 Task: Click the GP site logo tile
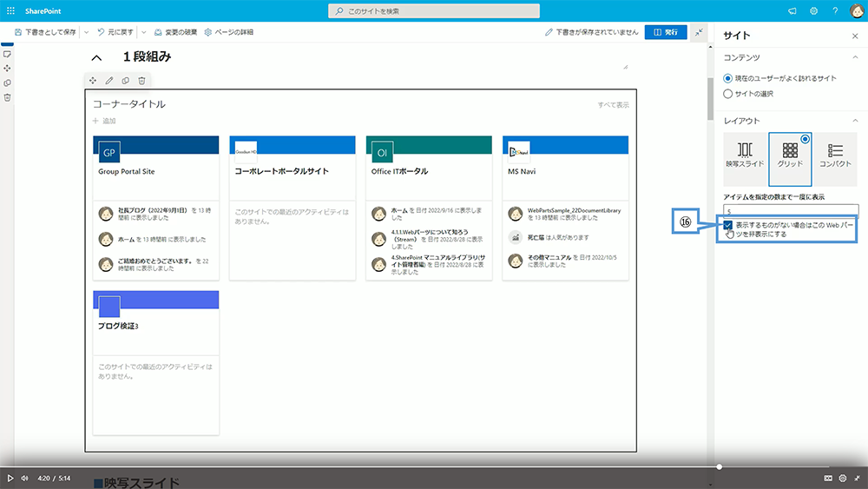tap(109, 152)
